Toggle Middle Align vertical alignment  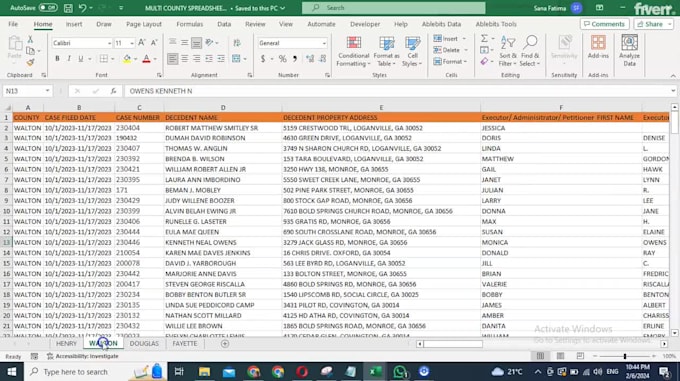(185, 43)
